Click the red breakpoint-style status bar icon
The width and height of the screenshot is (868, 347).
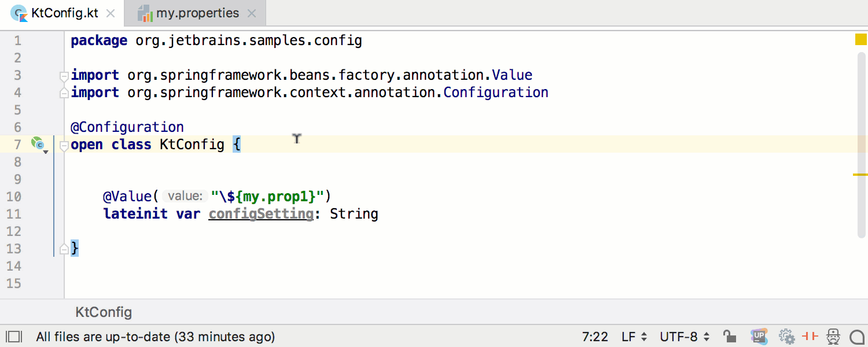pos(810,336)
